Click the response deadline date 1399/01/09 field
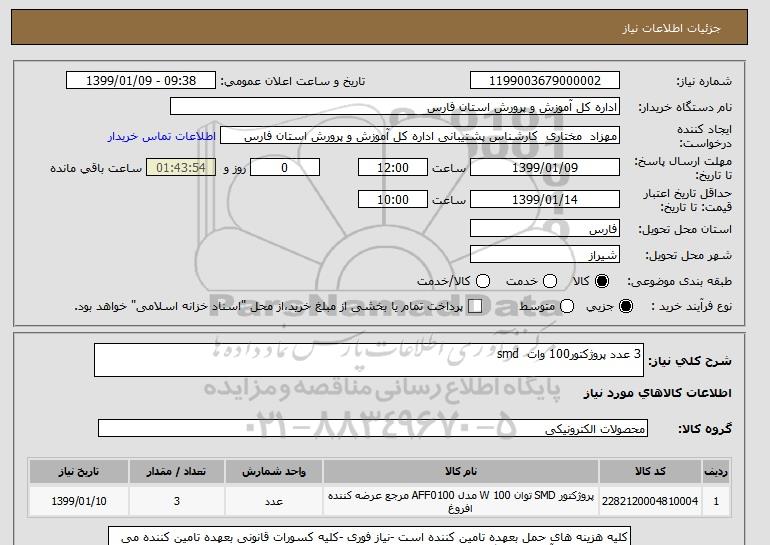 click(x=545, y=167)
